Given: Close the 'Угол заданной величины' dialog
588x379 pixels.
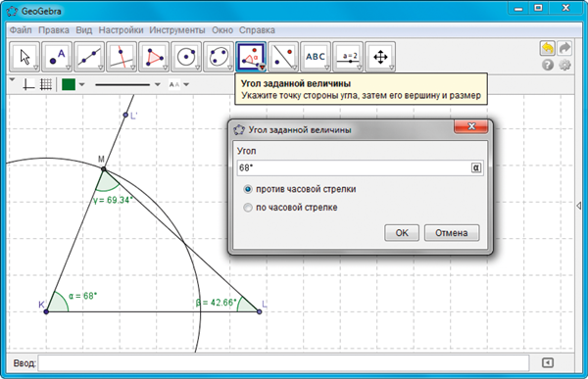Looking at the screenshot, I should [x=471, y=126].
